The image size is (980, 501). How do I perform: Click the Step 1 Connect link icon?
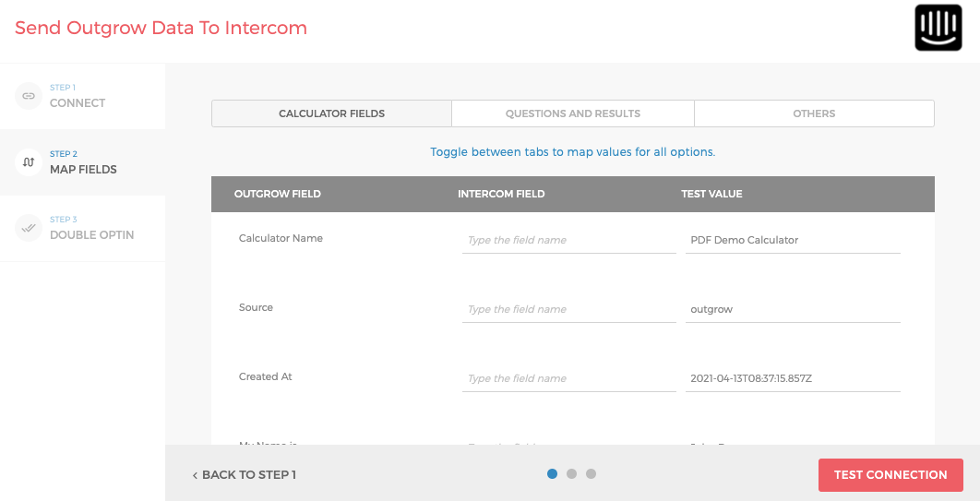click(x=28, y=96)
